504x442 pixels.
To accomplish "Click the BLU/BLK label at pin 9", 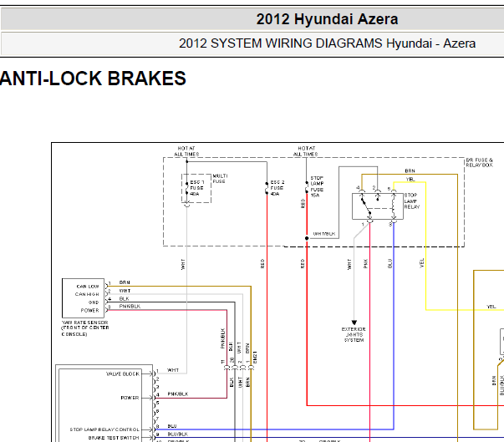I will pyautogui.click(x=178, y=434).
